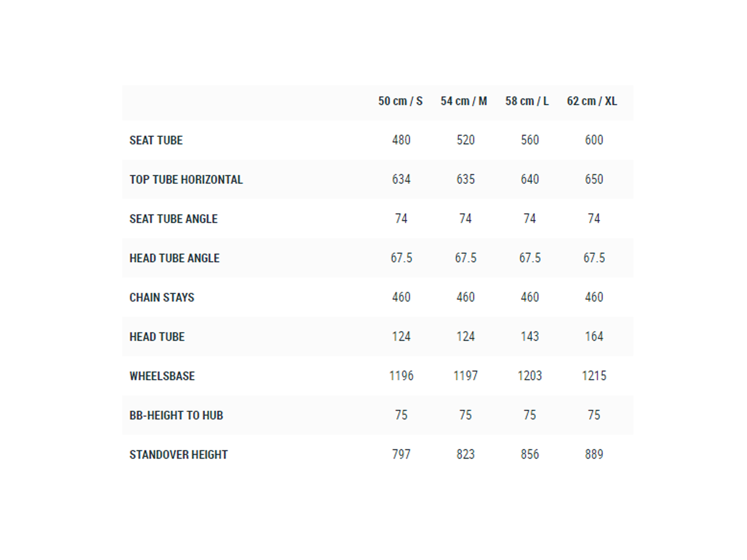Click the 50 cm / S column header
This screenshot has height=560, width=747.
[400, 101]
